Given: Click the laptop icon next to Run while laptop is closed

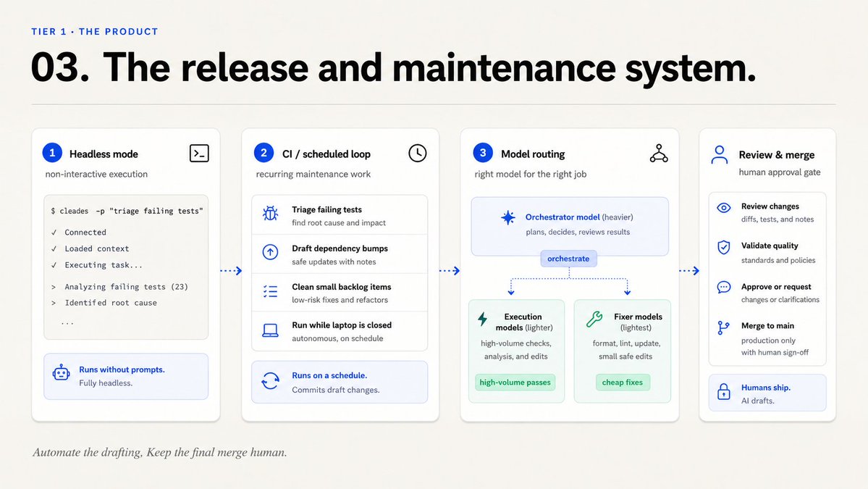Looking at the screenshot, I should (270, 330).
